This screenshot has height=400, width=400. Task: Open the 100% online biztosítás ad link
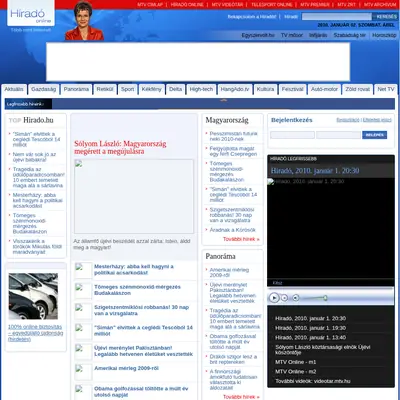pyautogui.click(x=35, y=333)
